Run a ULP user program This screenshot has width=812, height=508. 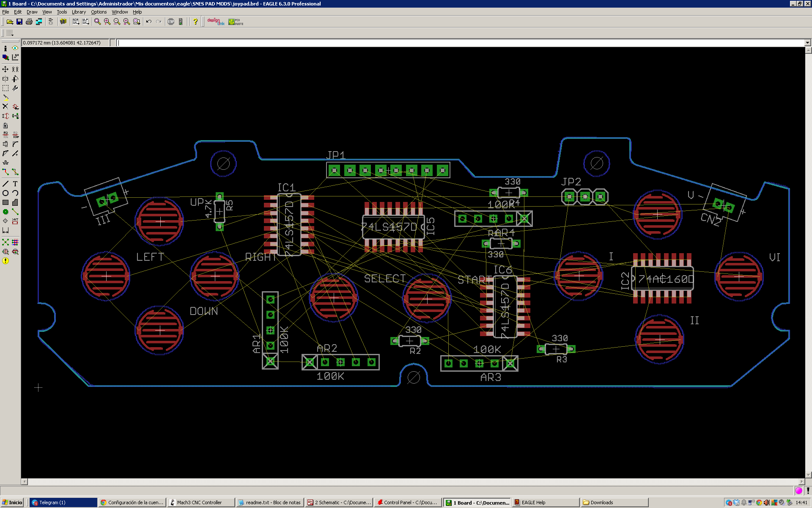pyautogui.click(x=85, y=22)
